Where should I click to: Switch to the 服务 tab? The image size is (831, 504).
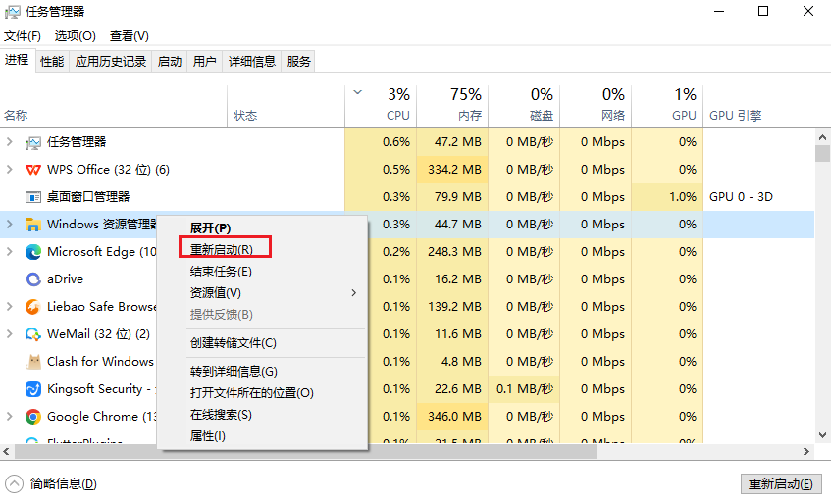[298, 62]
